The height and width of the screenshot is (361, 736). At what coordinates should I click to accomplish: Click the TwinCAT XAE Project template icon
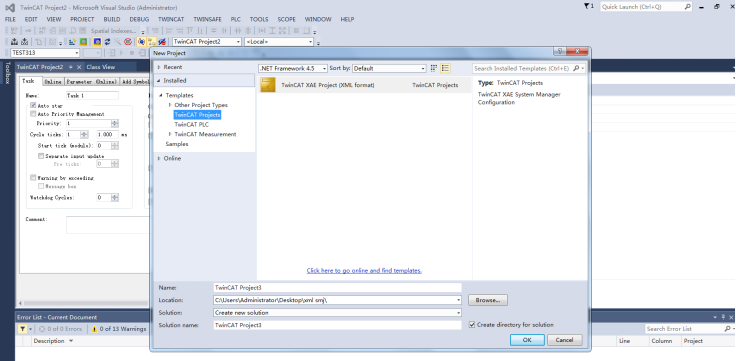click(268, 85)
